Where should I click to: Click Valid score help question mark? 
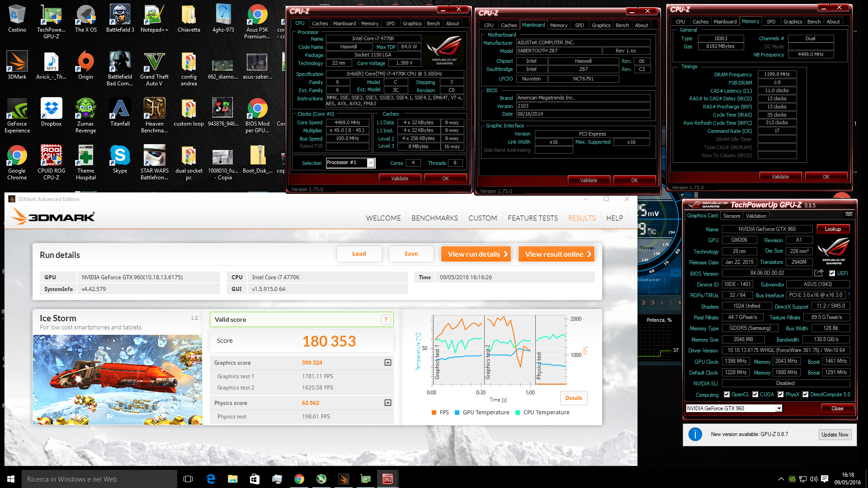point(386,319)
